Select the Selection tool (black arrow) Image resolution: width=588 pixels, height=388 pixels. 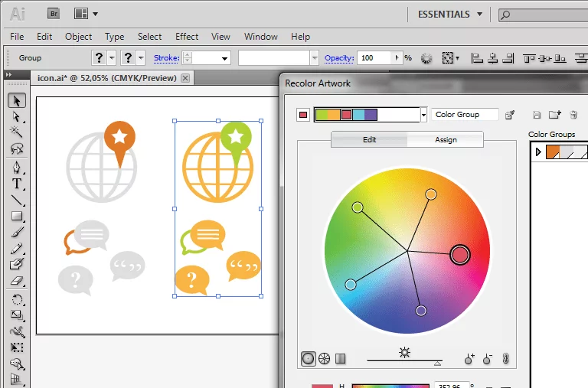coord(17,100)
